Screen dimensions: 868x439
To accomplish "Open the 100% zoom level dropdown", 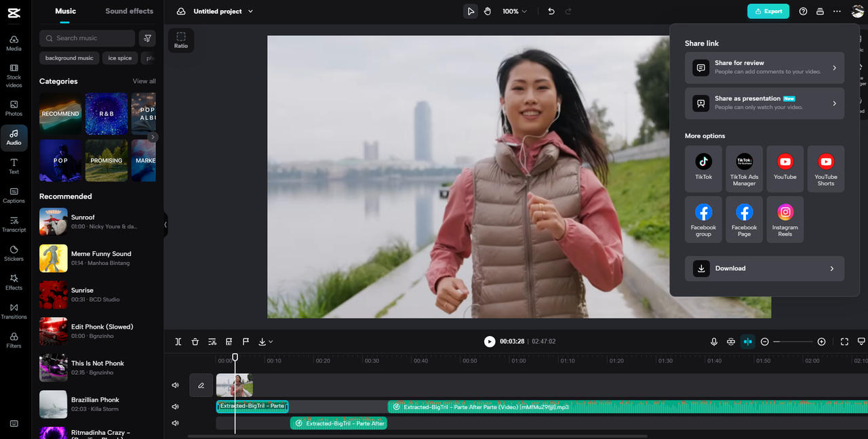I will [x=514, y=12].
